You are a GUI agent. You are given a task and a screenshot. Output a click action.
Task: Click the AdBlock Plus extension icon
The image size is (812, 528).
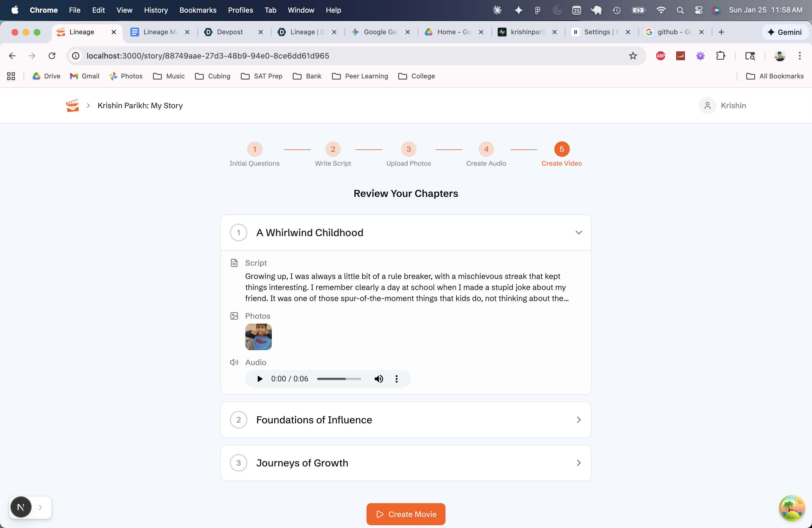tap(661, 56)
